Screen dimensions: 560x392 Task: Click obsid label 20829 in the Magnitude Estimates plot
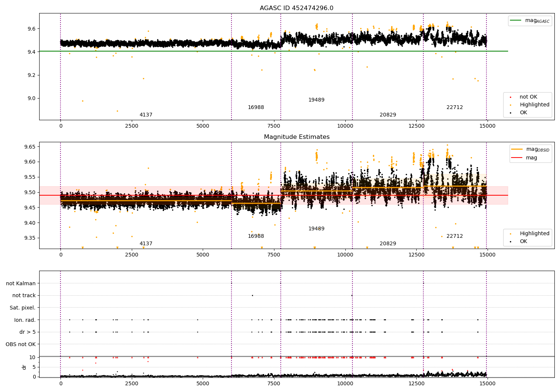pyautogui.click(x=388, y=244)
